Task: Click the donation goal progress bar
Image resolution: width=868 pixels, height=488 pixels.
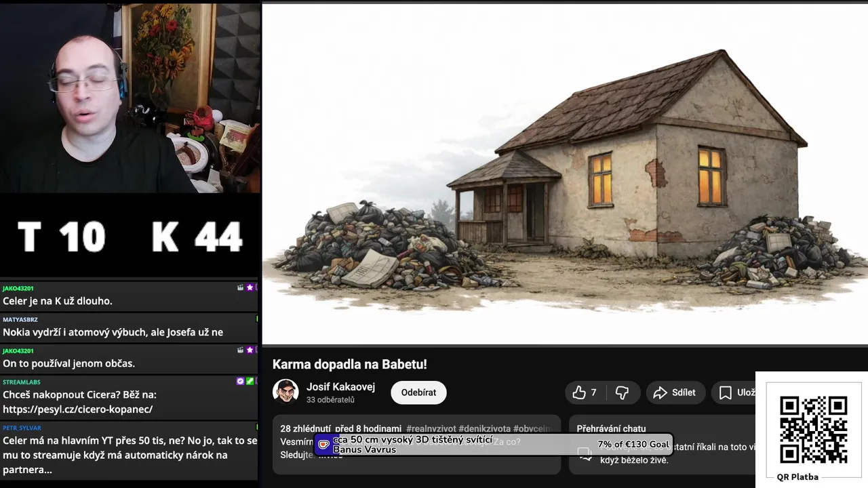Action: point(494,445)
